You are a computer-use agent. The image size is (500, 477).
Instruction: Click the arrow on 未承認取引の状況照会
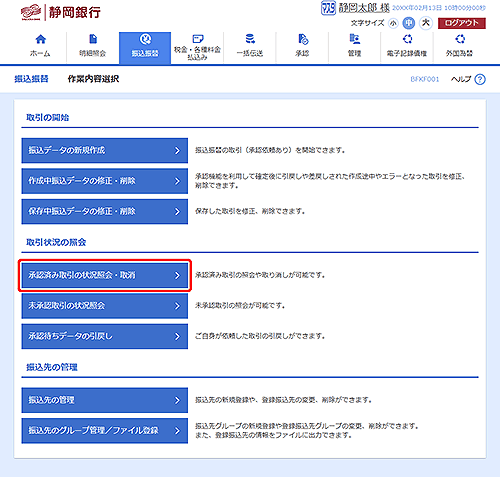point(177,306)
